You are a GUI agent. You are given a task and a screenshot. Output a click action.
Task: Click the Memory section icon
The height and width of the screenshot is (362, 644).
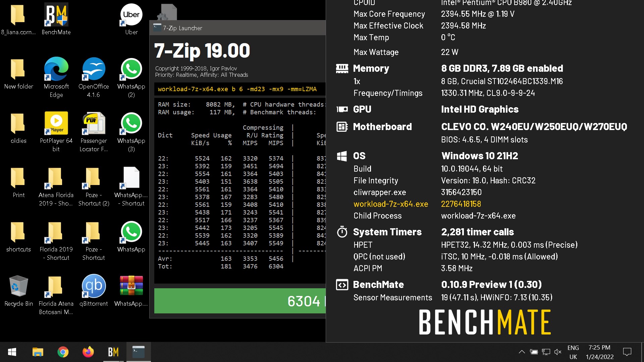pos(342,68)
